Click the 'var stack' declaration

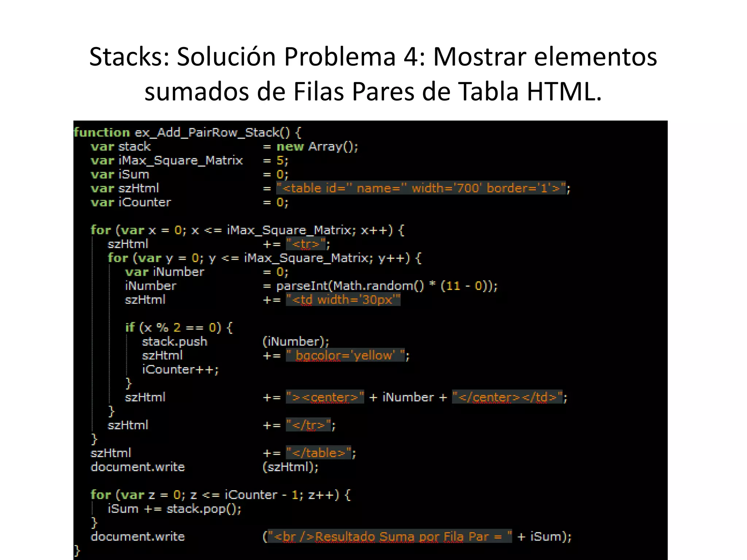[x=121, y=147]
